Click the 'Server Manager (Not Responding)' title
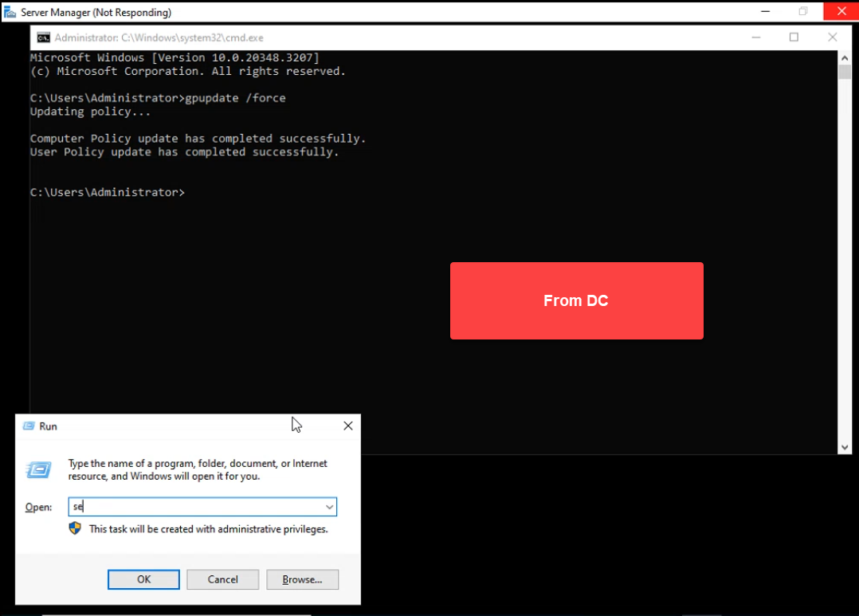The image size is (859, 616). [x=96, y=12]
